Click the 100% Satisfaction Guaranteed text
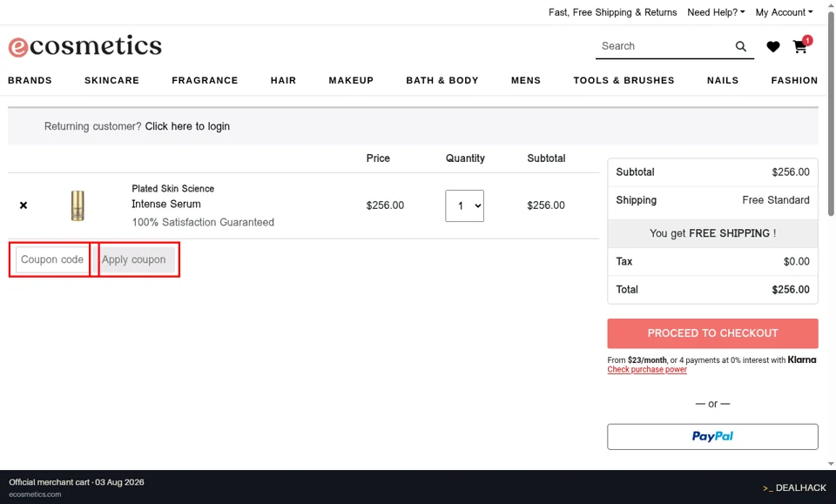Image resolution: width=836 pixels, height=504 pixels. 203,222
